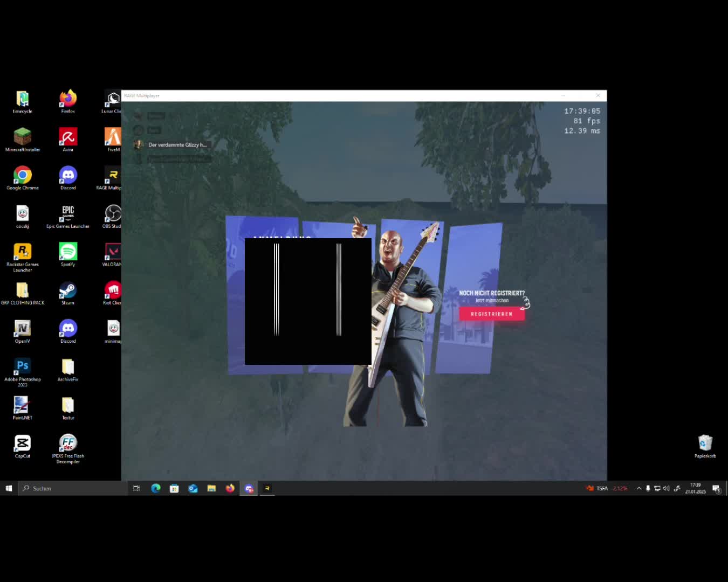Switch to RAGE Multiplayer taskbar button
This screenshot has width=728, height=582.
click(267, 488)
